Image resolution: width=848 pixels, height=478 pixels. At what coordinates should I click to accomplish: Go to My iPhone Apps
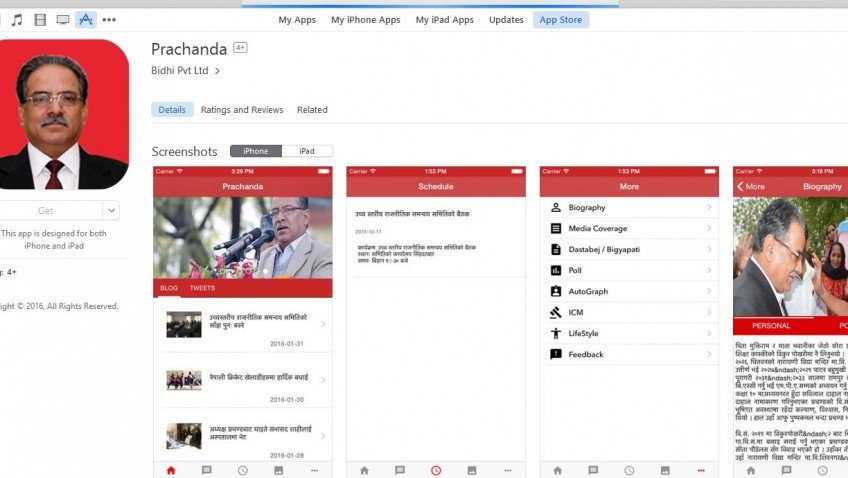pyautogui.click(x=366, y=20)
